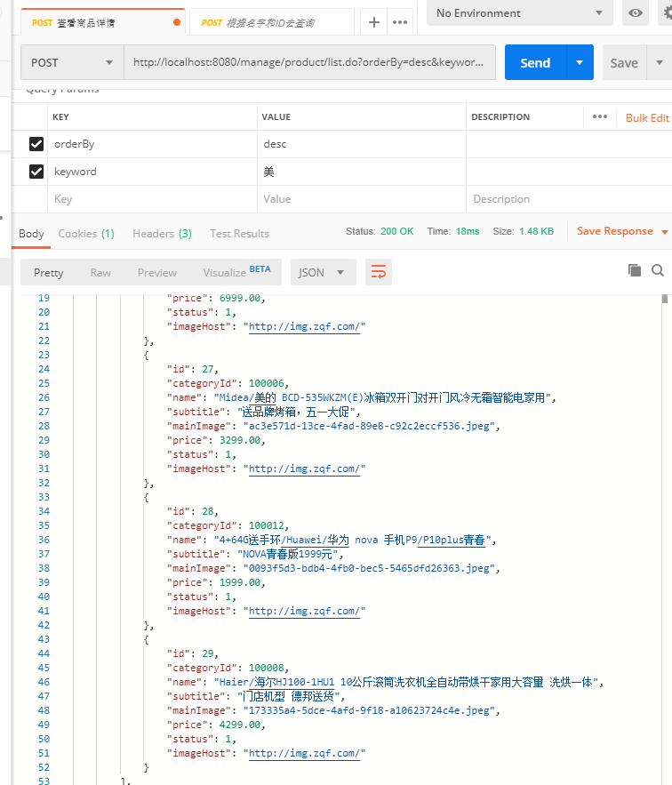Click the price 3299.00 value
The height and width of the screenshot is (785, 672).
[x=240, y=440]
